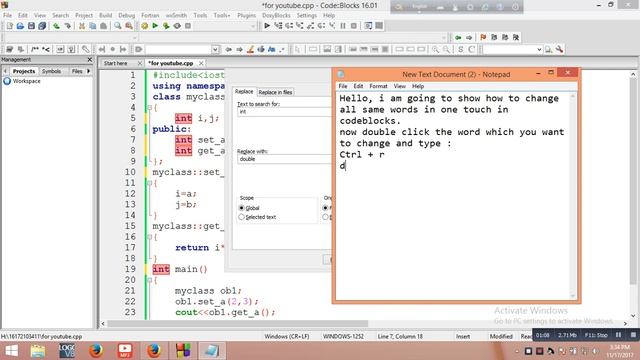Switch to the Replace in files tab

[x=275, y=92]
